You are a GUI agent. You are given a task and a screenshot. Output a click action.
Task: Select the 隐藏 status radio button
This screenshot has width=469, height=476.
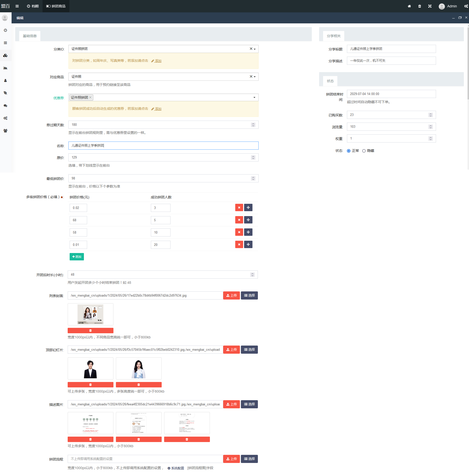coord(364,151)
